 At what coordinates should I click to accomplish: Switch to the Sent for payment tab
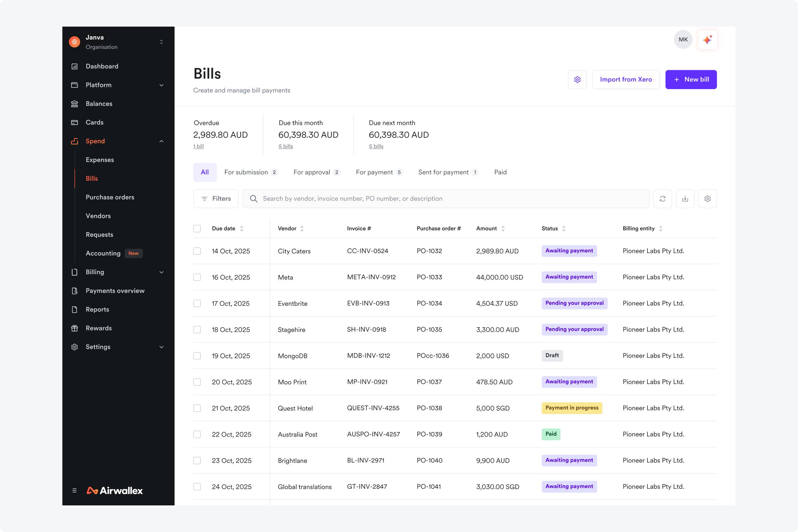(x=449, y=172)
